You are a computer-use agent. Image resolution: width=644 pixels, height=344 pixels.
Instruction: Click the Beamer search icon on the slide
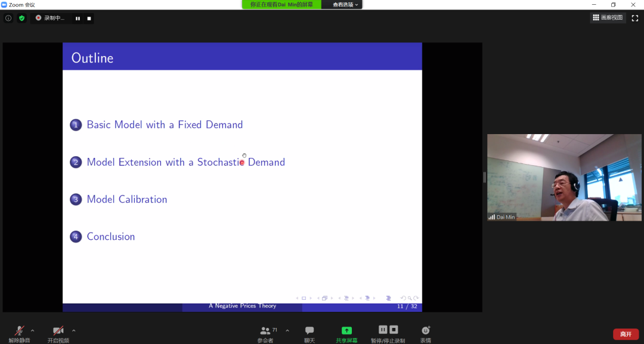(410, 298)
